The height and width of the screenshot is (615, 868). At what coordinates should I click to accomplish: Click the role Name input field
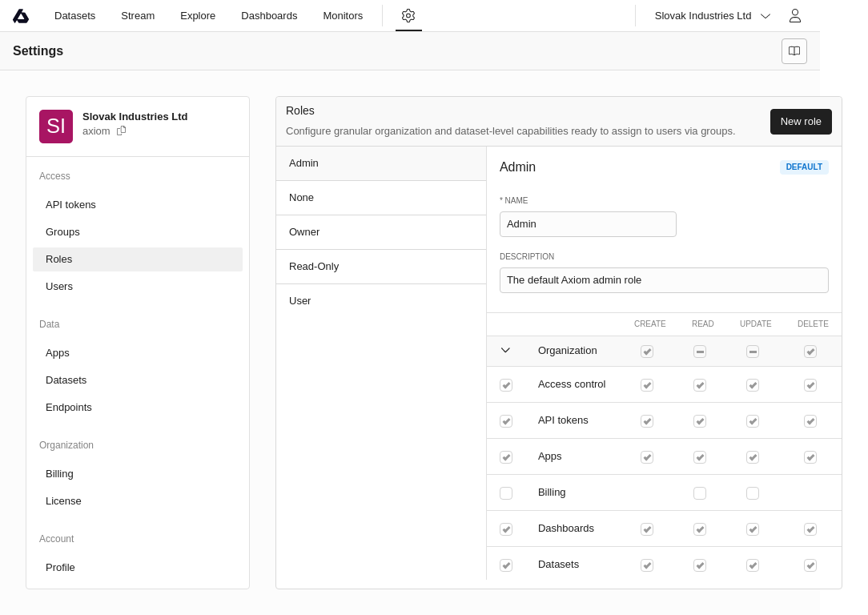tap(588, 224)
